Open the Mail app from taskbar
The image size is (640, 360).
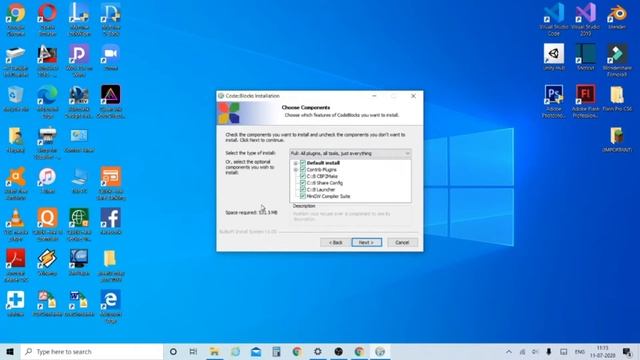pyautogui.click(x=256, y=352)
